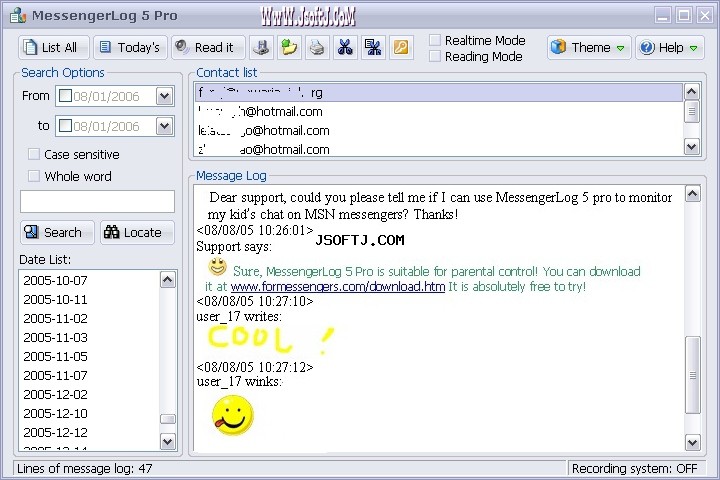Select the first contact ending in 'rg'
This screenshot has width=720, height=480.
pyautogui.click(x=439, y=92)
